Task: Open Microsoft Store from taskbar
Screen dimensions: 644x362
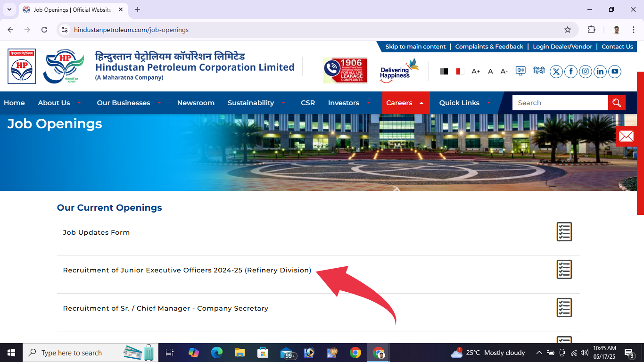Action: (x=263, y=353)
